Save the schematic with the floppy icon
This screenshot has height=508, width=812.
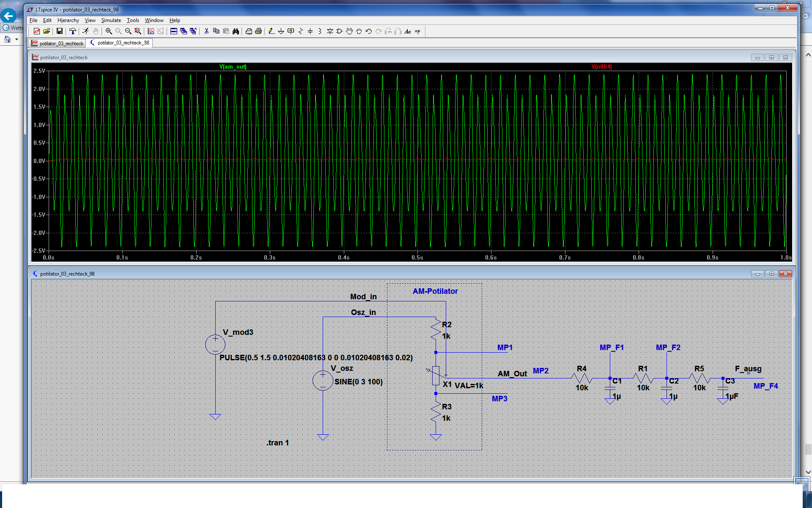(60, 31)
